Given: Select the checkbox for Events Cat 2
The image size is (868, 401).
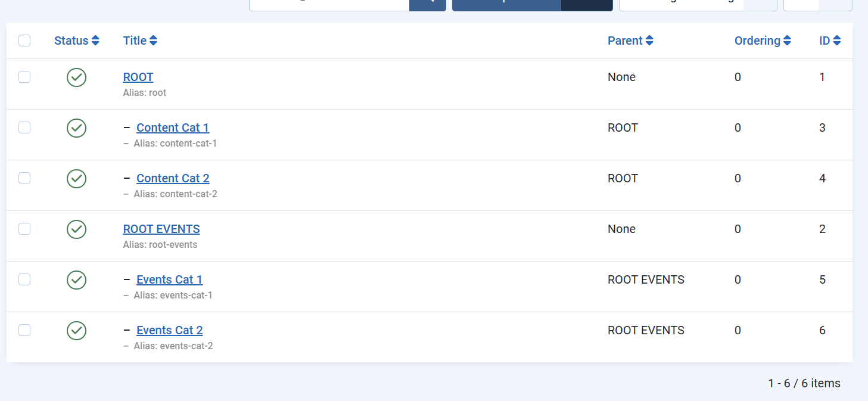Looking at the screenshot, I should click(x=24, y=330).
